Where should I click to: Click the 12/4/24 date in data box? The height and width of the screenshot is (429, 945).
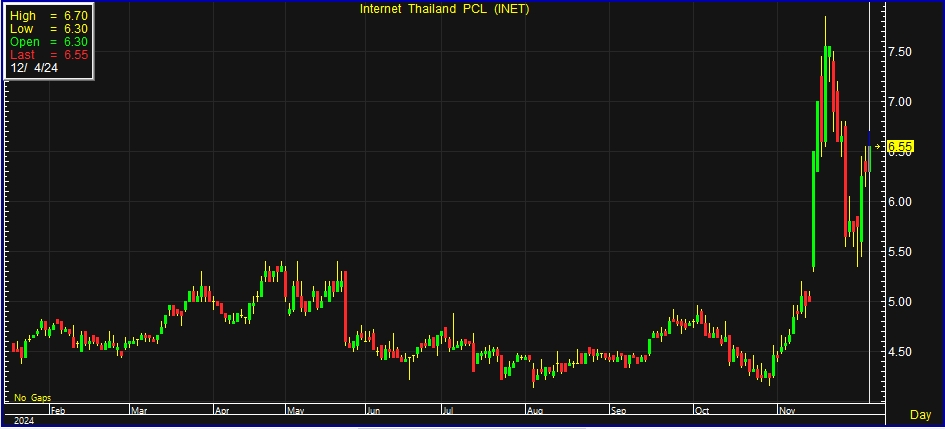click(34, 69)
